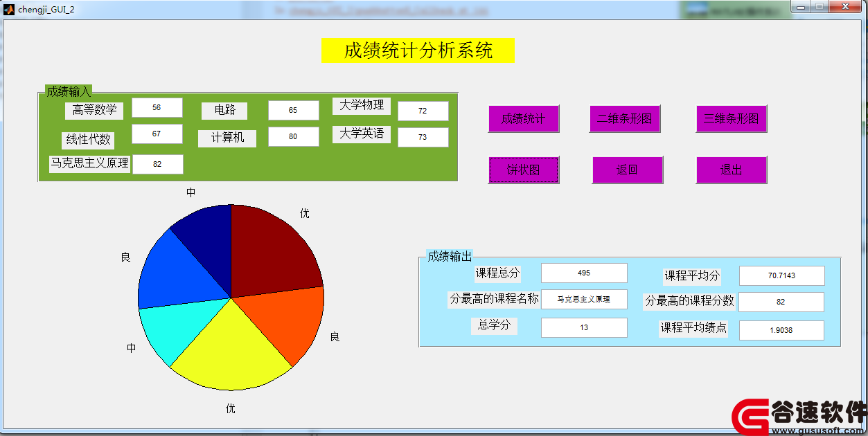Click the 计算机 label
Image resolution: width=868 pixels, height=436 pixels.
tap(228, 138)
